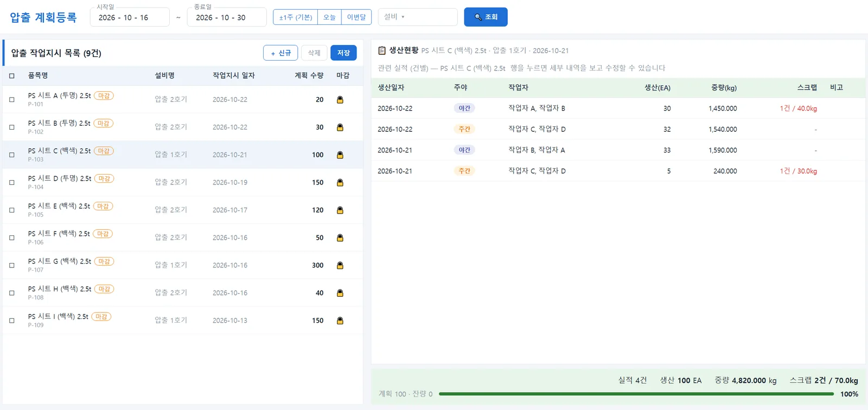The image size is (868, 410).
Task: Click the 생산(EA) column header
Action: click(x=658, y=88)
